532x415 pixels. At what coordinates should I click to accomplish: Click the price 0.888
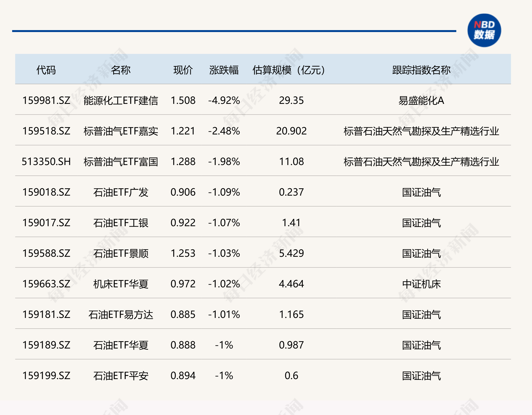tap(183, 345)
